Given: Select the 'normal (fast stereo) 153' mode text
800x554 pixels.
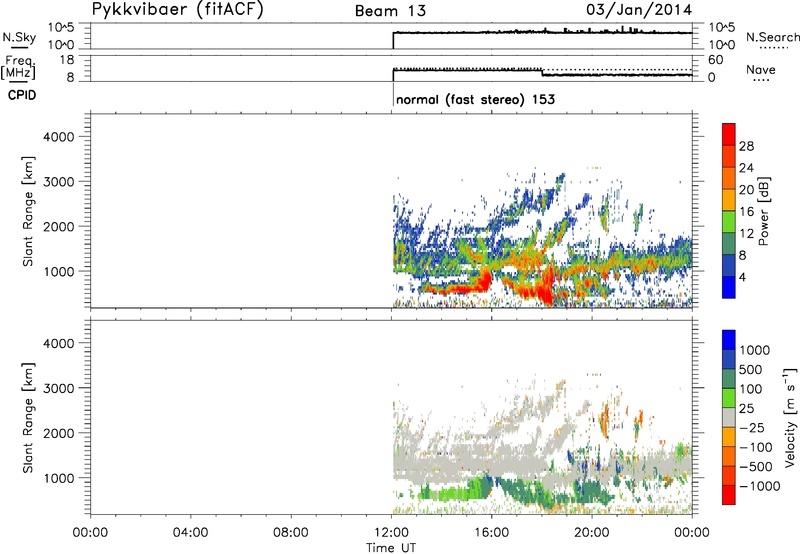Looking at the screenshot, I should click(475, 99).
